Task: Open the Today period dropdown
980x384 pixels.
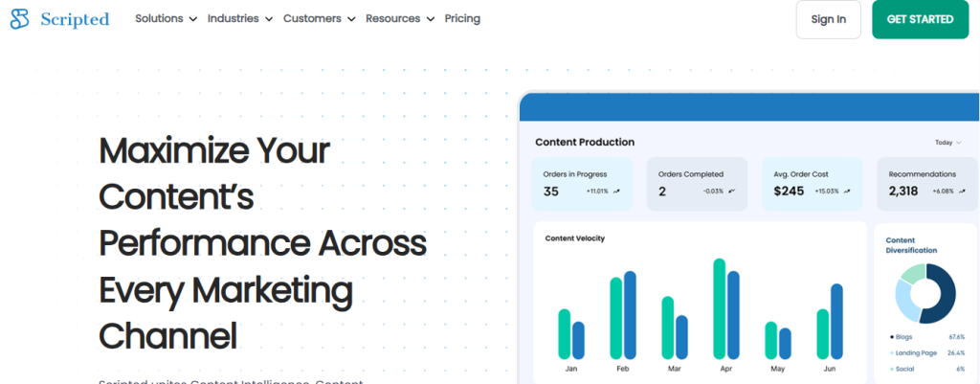Action: [948, 143]
